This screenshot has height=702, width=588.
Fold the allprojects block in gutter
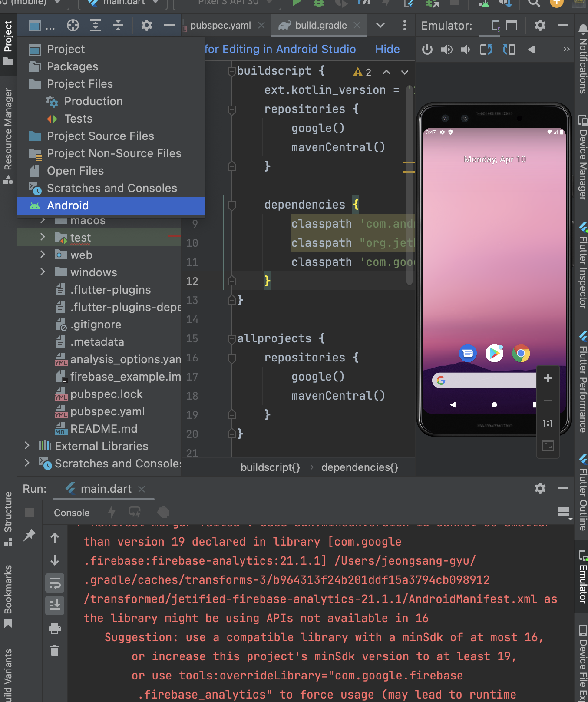(x=232, y=339)
